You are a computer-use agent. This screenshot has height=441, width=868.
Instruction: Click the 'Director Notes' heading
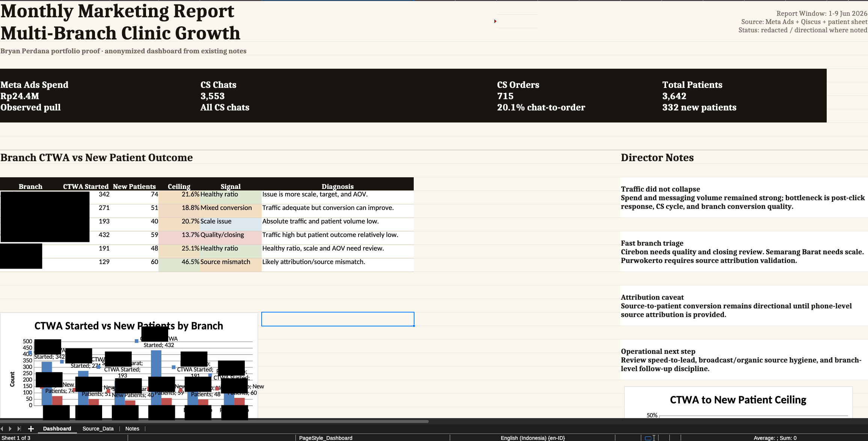click(x=657, y=158)
